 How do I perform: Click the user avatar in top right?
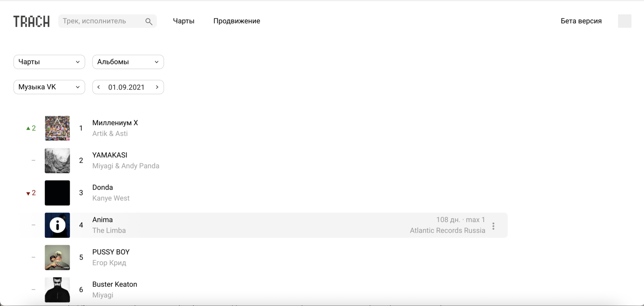[x=624, y=21]
